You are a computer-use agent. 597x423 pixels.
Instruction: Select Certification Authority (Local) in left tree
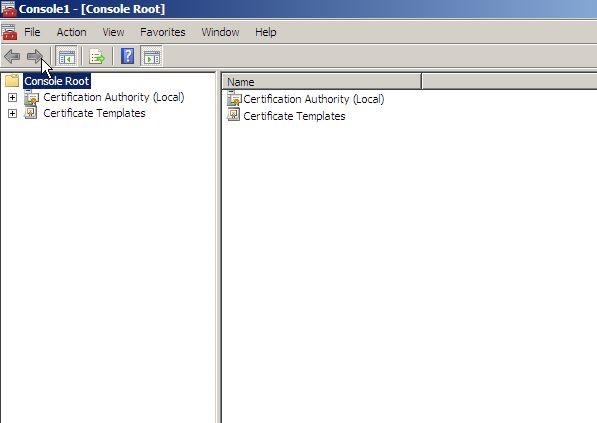click(113, 97)
